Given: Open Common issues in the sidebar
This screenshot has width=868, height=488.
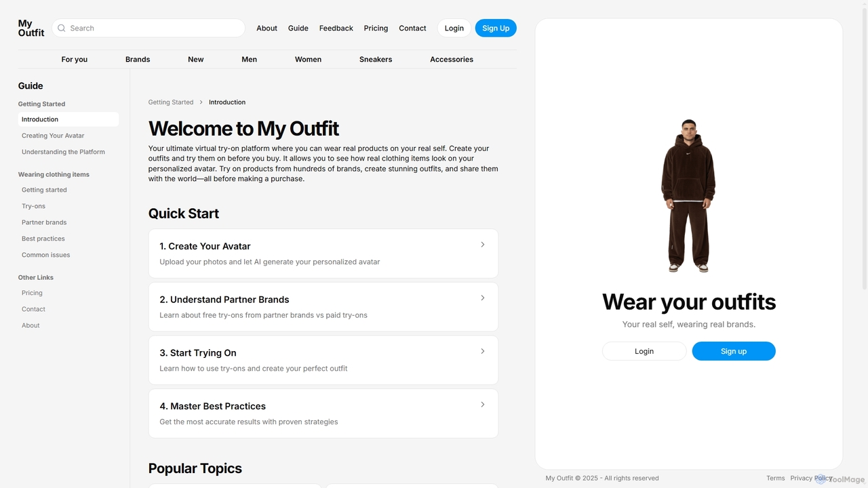Looking at the screenshot, I should coord(45,255).
